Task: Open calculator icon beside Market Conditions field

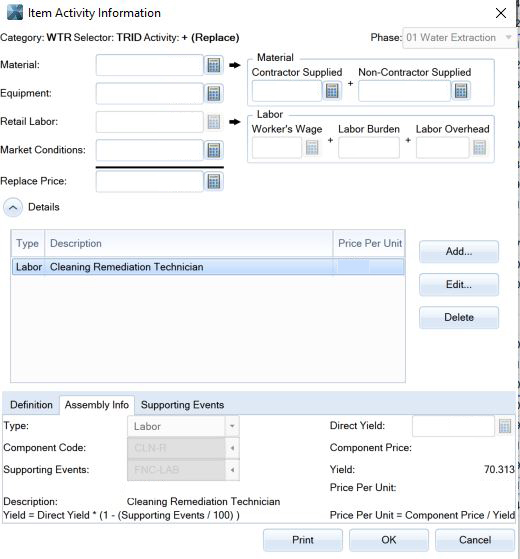Action: point(213,150)
